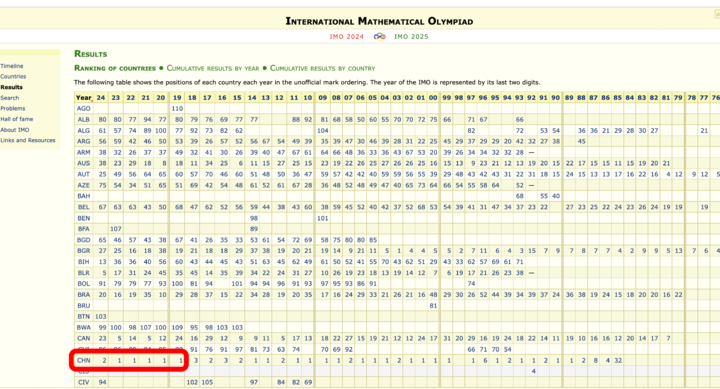Go to Timeline in the sidebar
Screen dimensions: 720x389
11,66
